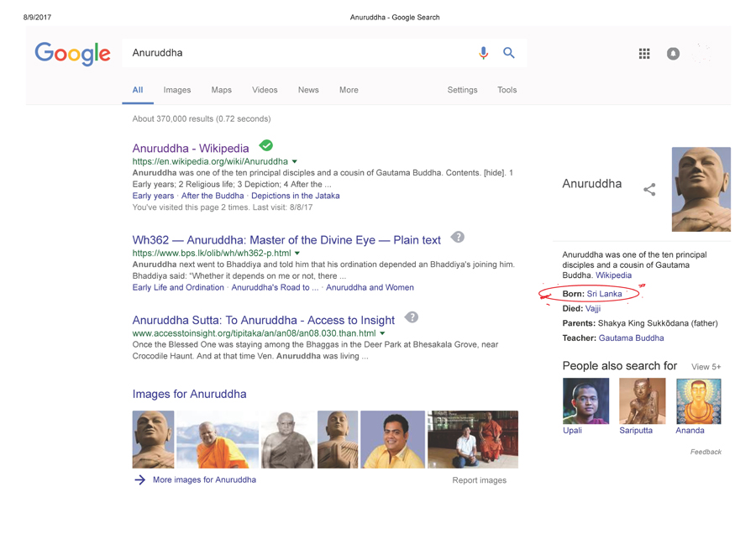Click Gautama Buddha teacher link

(x=631, y=338)
